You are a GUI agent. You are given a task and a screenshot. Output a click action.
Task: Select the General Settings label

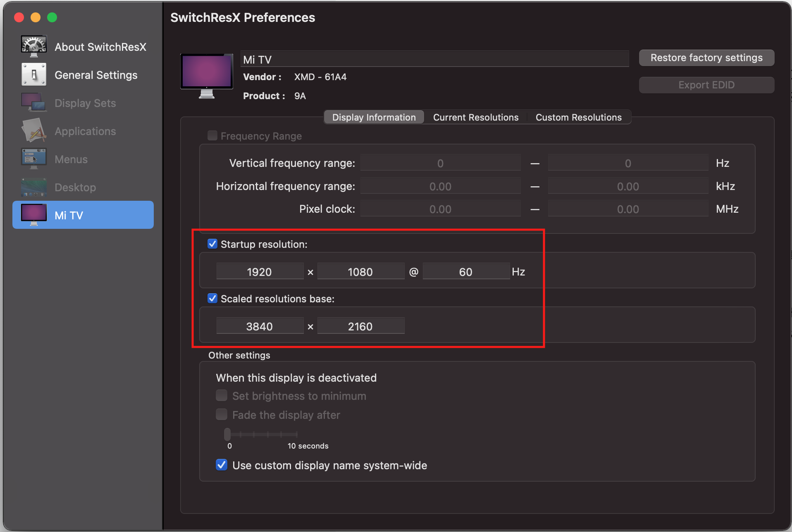pyautogui.click(x=96, y=75)
